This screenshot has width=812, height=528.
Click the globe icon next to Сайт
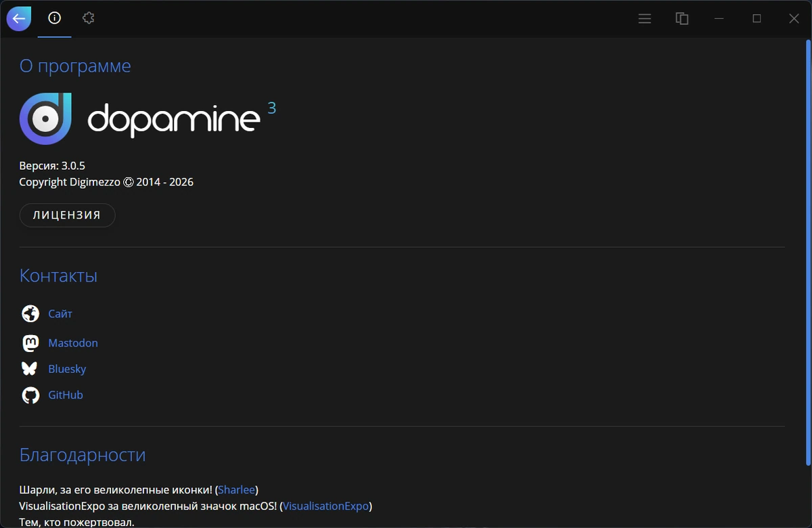(x=30, y=313)
